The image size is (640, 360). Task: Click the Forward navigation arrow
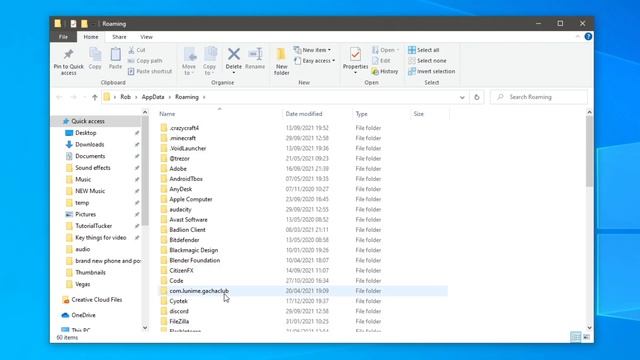click(73, 97)
